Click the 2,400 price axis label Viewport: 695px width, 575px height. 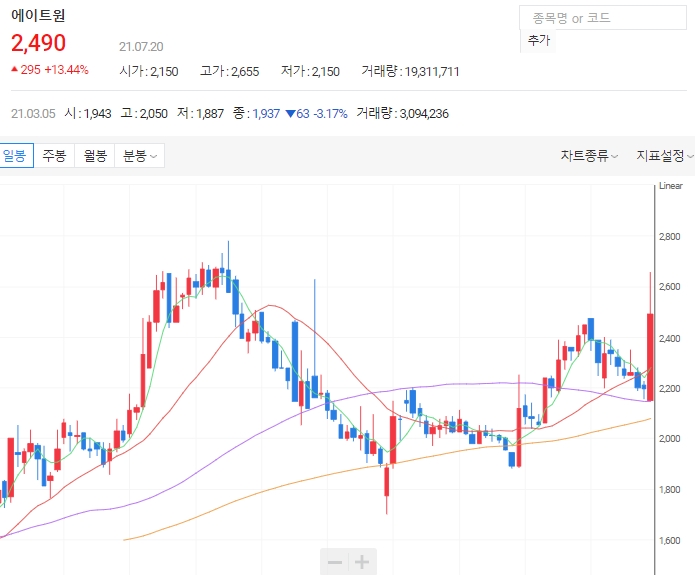pos(669,339)
